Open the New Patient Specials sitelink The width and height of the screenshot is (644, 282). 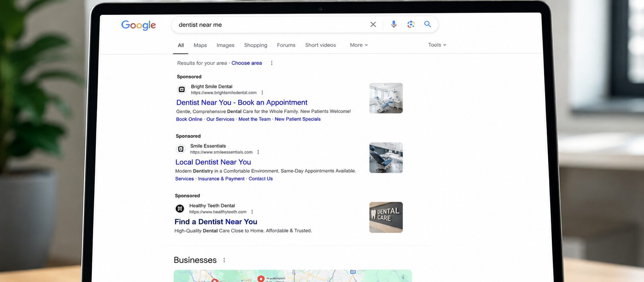(x=298, y=119)
